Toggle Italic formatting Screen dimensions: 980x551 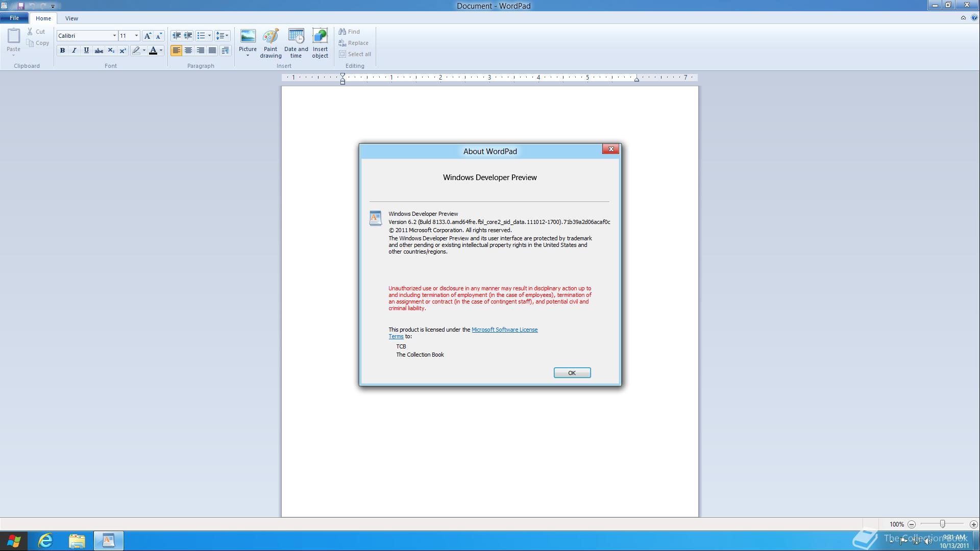tap(75, 51)
